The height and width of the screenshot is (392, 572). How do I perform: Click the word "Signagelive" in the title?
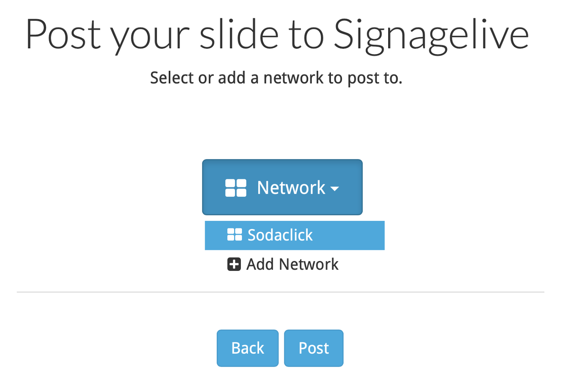(431, 35)
